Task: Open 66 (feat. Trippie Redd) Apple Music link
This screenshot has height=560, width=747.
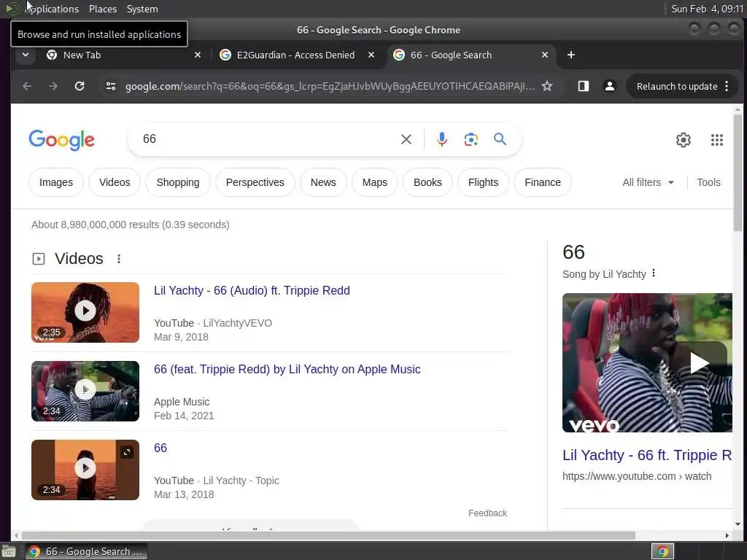Action: point(287,369)
